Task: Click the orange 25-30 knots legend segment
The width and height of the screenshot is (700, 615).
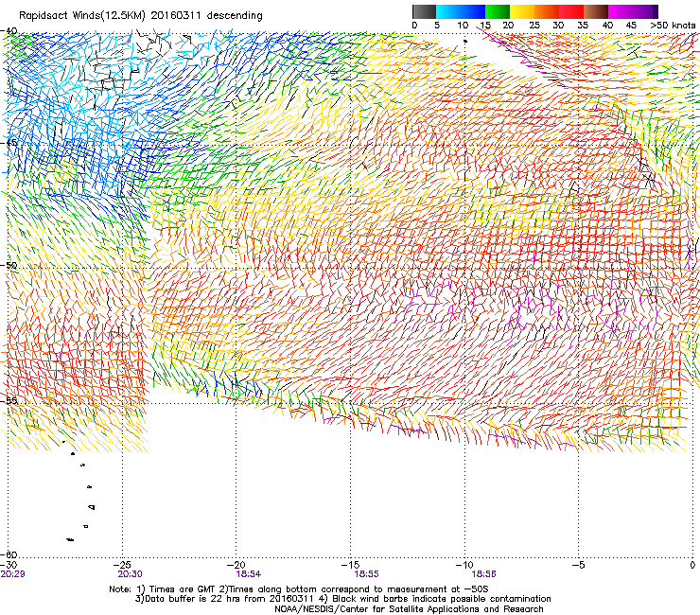Action: point(547,11)
